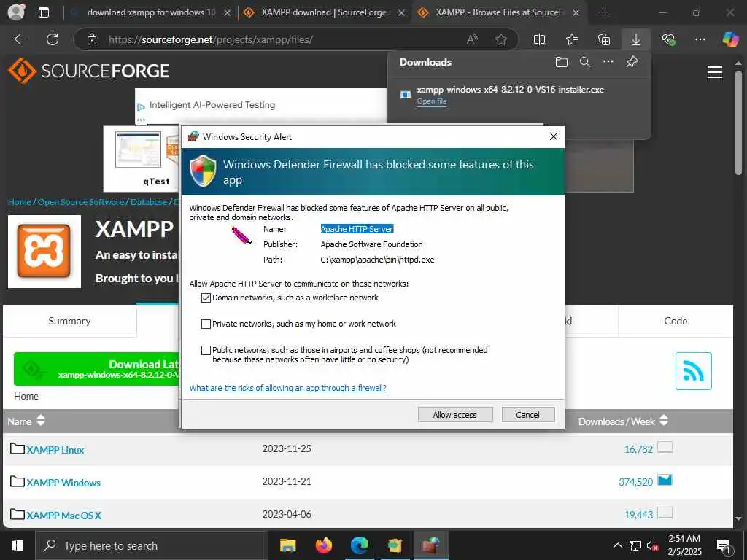Search downloads with magnifier icon
The height and width of the screenshot is (560, 747).
point(585,62)
